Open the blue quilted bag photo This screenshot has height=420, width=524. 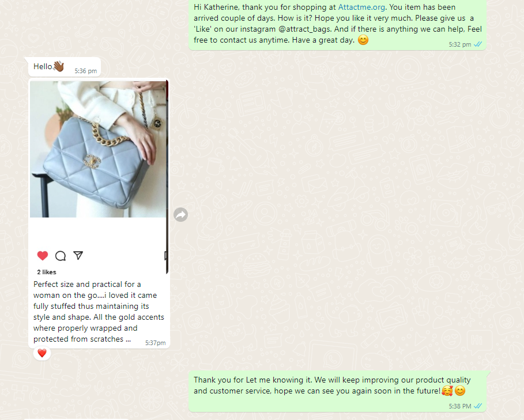pos(98,149)
